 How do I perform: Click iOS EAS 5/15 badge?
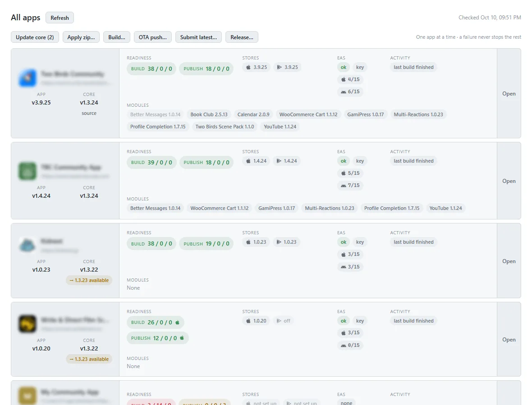(x=350, y=173)
